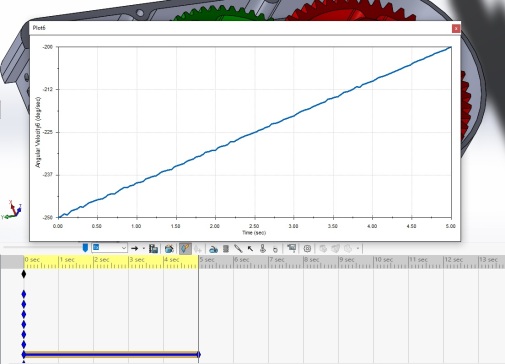This screenshot has height=364, width=505.
Task: Click the playback time slider handle
Action: [x=85, y=248]
